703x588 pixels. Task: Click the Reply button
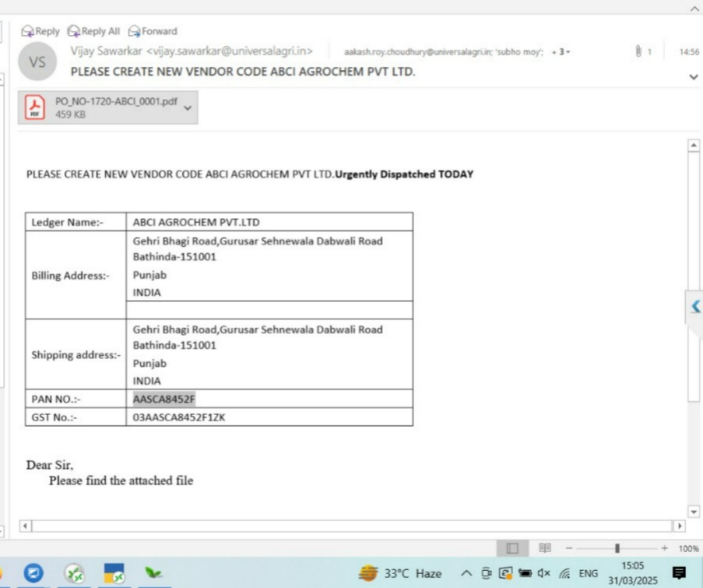40,31
